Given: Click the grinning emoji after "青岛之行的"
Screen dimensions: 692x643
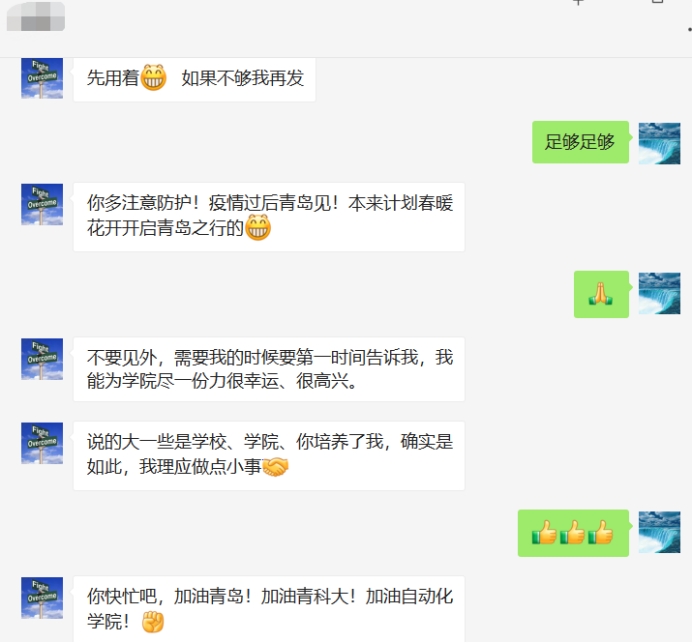Looking at the screenshot, I should [258, 228].
